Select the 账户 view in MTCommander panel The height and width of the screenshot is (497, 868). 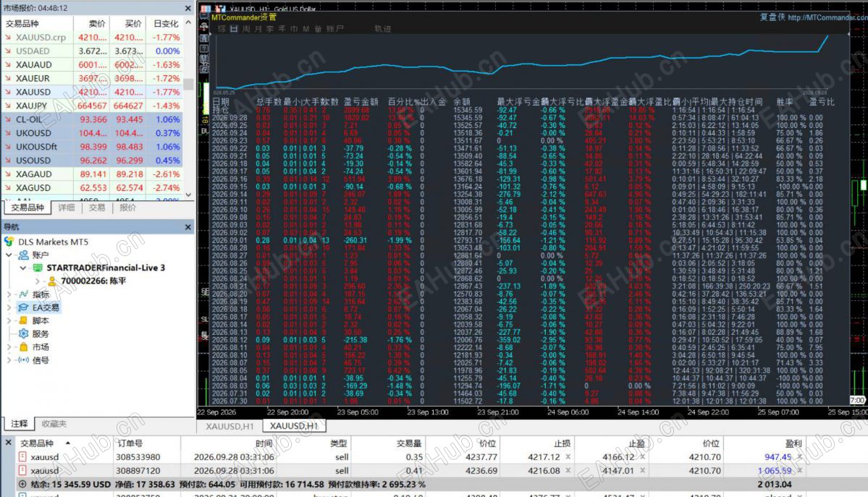(x=335, y=29)
